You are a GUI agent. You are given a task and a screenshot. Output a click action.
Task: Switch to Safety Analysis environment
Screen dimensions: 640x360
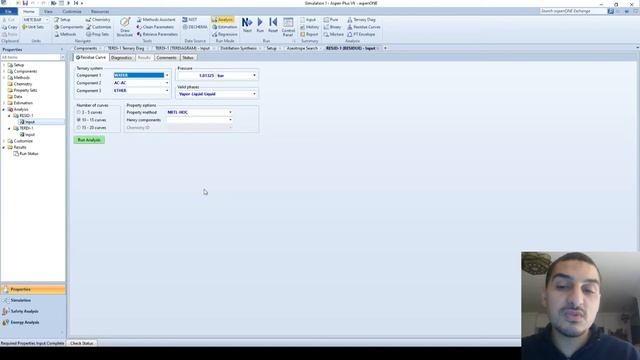pos(33,311)
